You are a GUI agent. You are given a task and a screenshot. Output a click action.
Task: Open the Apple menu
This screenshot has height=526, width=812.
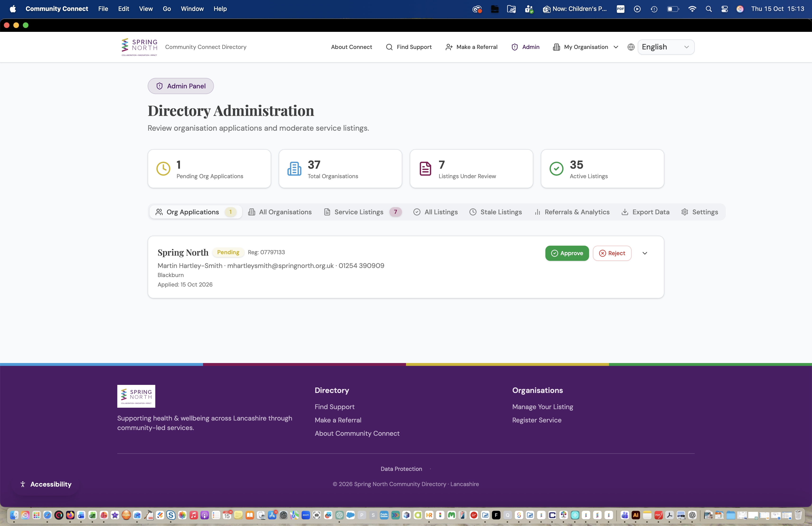coord(13,9)
